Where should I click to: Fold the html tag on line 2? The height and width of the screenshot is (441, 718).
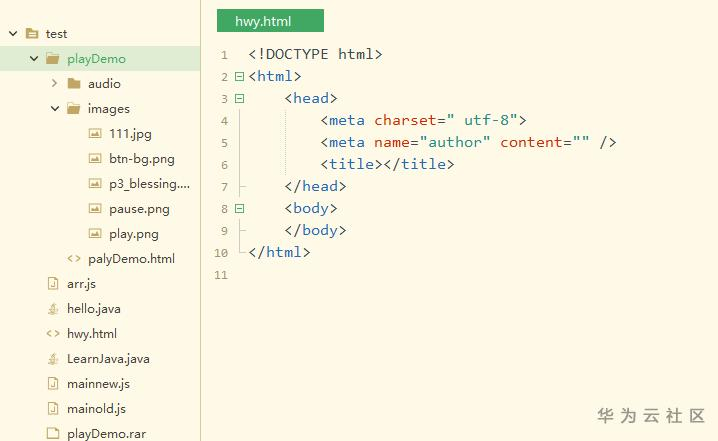(x=239, y=76)
